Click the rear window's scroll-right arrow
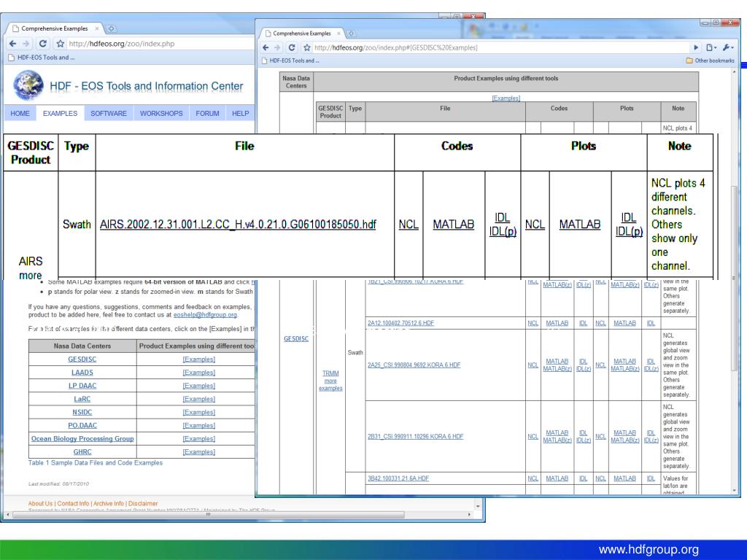This screenshot has height=560, width=747. pos(469,515)
